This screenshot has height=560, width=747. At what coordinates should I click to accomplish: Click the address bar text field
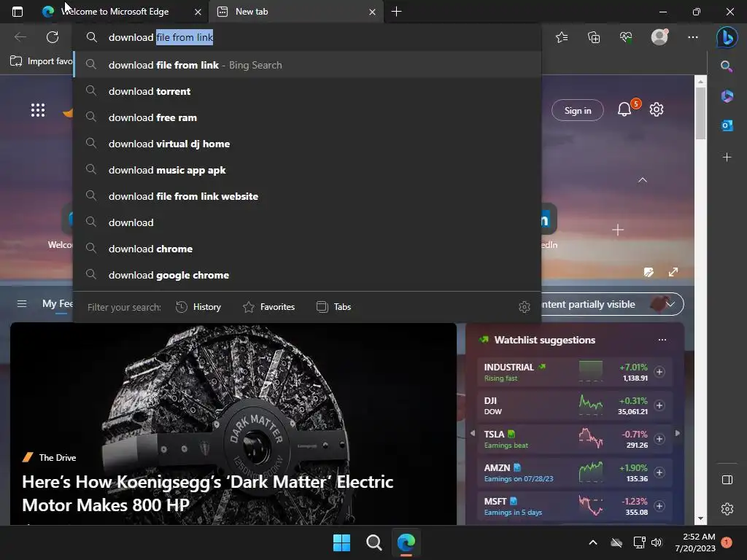coord(307,37)
